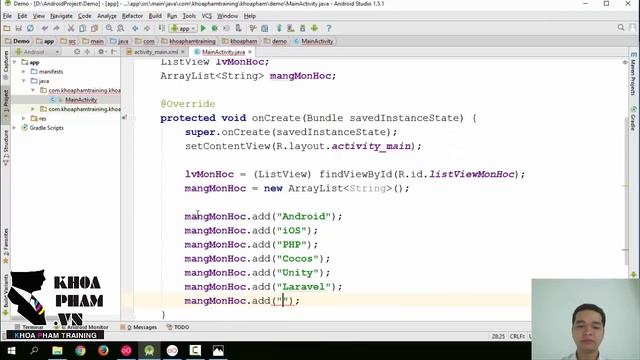Expand the manifests folder
The width and height of the screenshot is (640, 360).
[x=24, y=71]
